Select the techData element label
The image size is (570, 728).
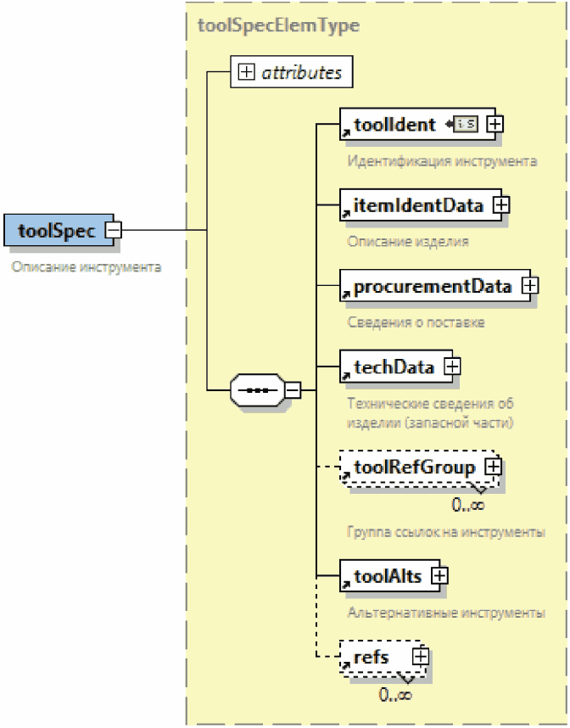coord(394,367)
